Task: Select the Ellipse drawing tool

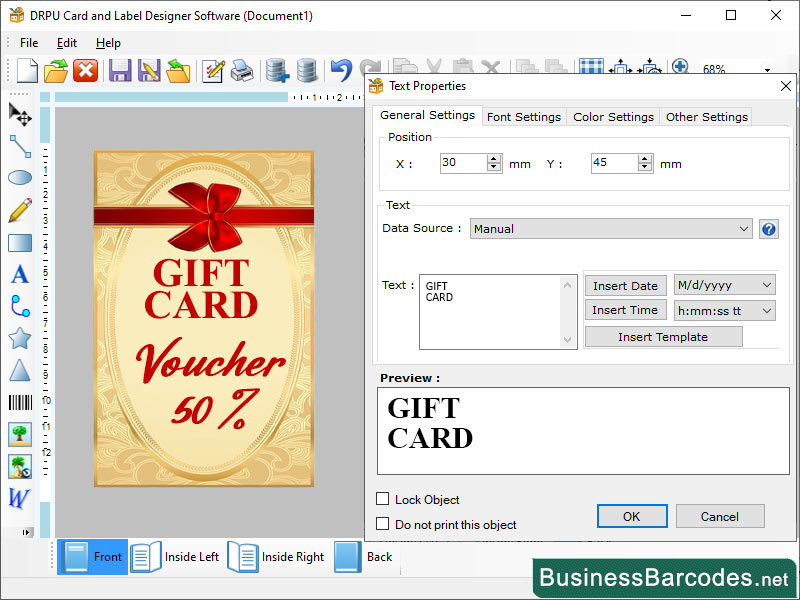Action: coord(19,178)
